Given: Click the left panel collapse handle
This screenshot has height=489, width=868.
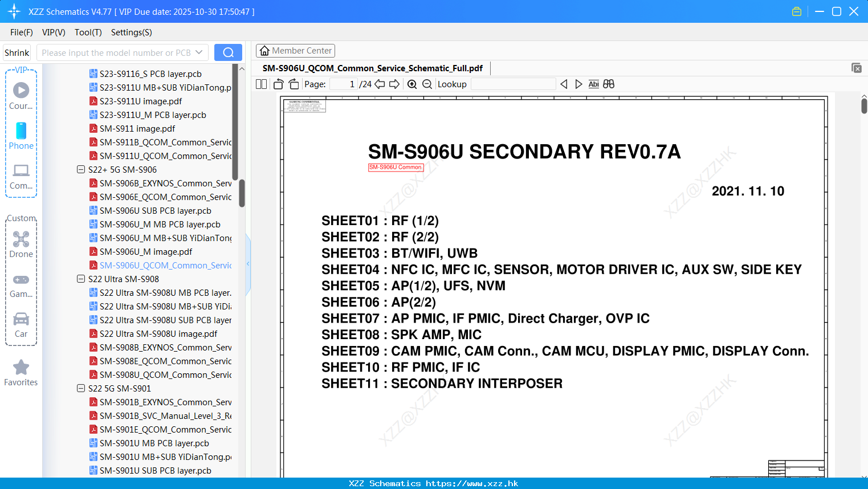Looking at the screenshot, I should point(248,264).
